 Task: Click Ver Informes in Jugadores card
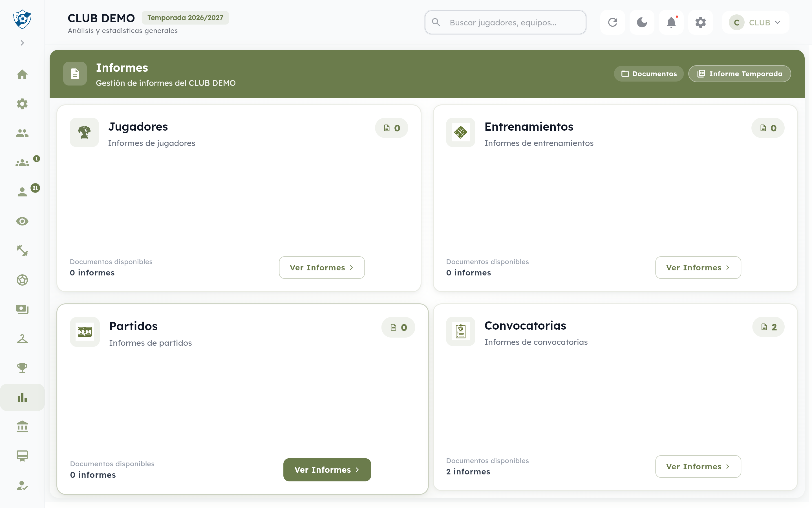tap(322, 268)
